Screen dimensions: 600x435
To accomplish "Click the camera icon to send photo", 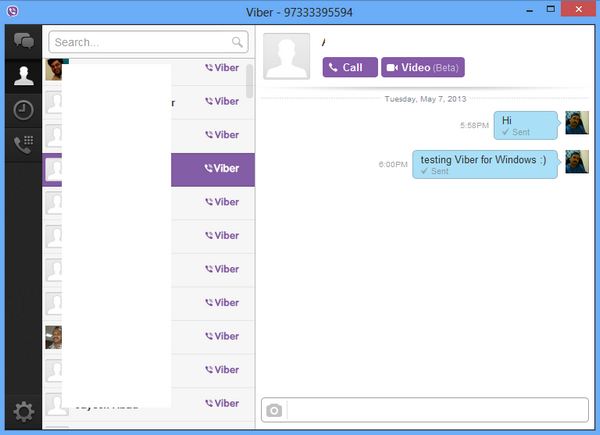I will (274, 411).
